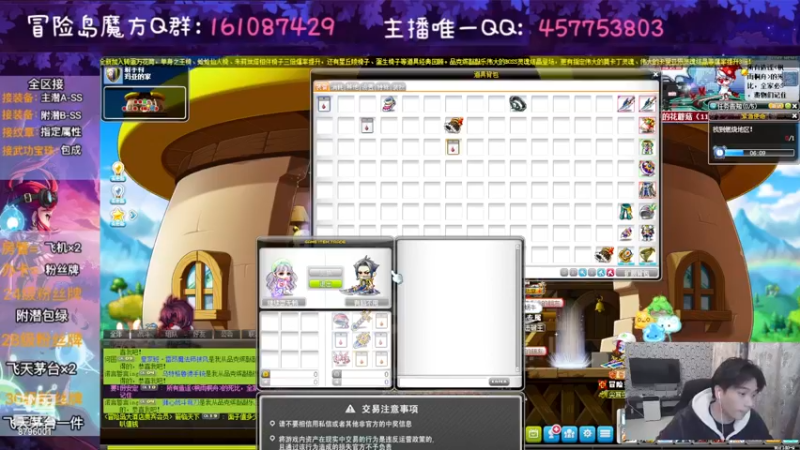Click the pink winged item in the trade window
The image size is (800, 450).
point(341,359)
